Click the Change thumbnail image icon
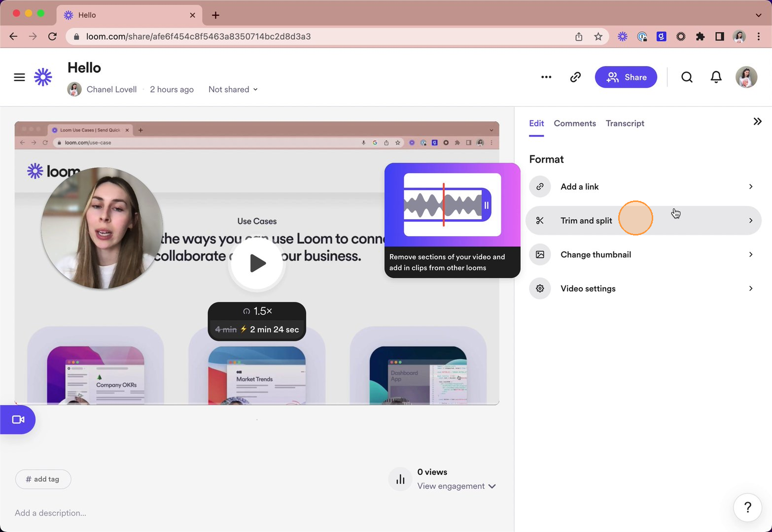The height and width of the screenshot is (532, 772). pos(540,255)
